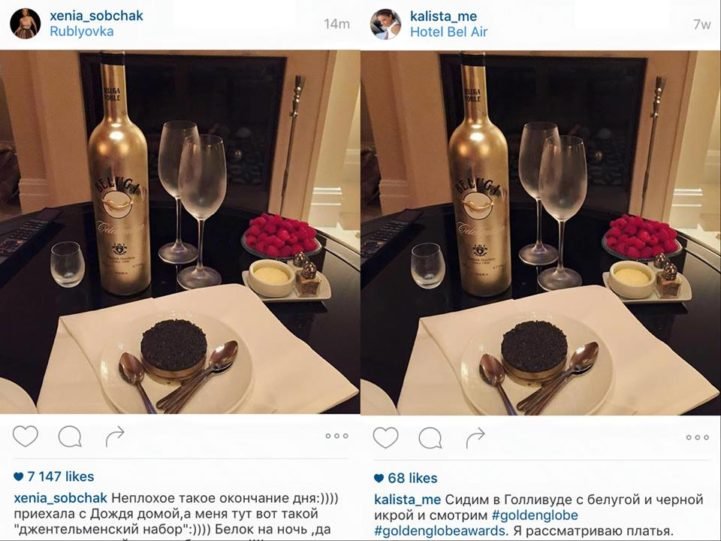The width and height of the screenshot is (721, 541).
Task: Open comments on kalista_me's post
Action: coord(430,438)
